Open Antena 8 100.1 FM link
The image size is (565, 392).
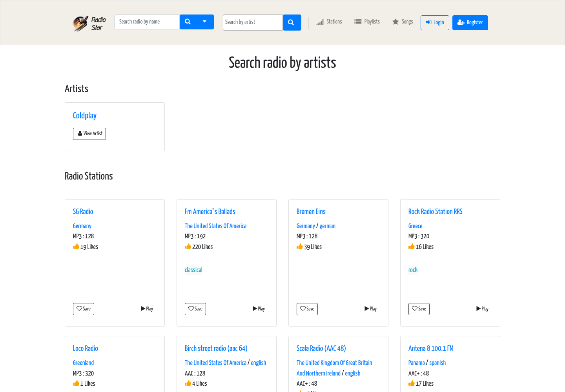pyautogui.click(x=431, y=348)
